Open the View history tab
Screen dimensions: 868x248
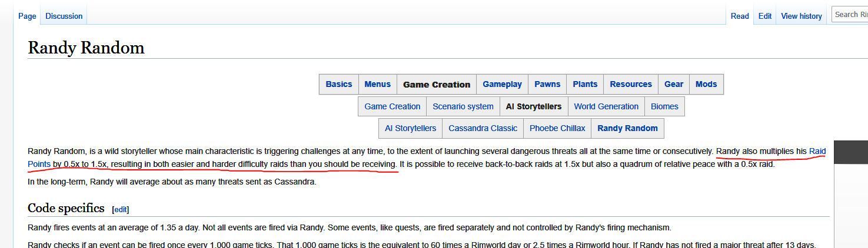pos(802,16)
